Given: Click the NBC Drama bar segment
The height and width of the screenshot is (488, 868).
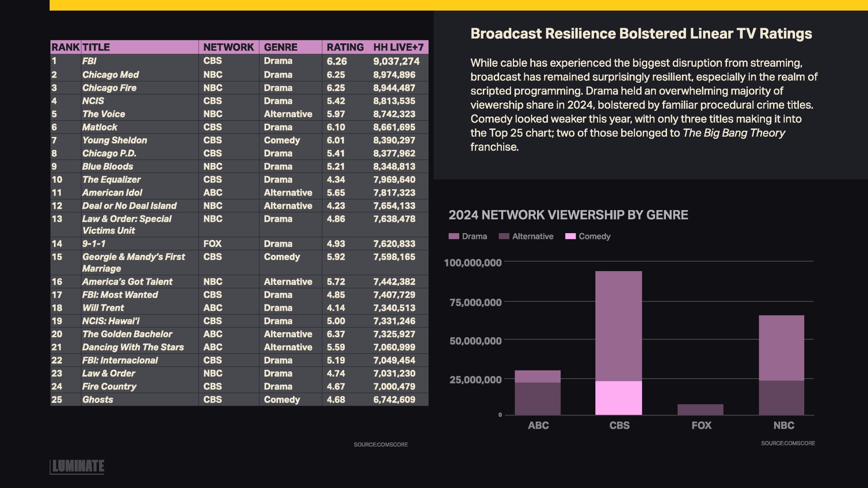Looking at the screenshot, I should (781, 348).
